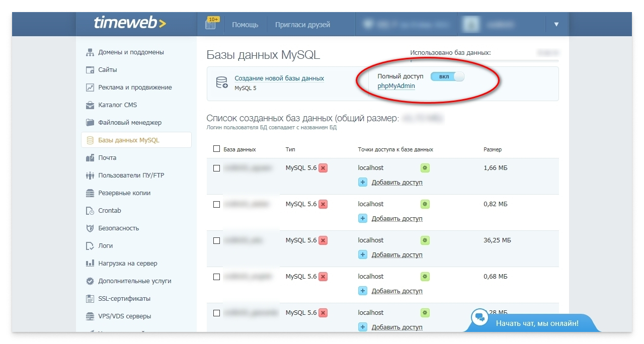This screenshot has height=344, width=644.
Task: Open the Файловый менеджер section
Action: [x=127, y=122]
